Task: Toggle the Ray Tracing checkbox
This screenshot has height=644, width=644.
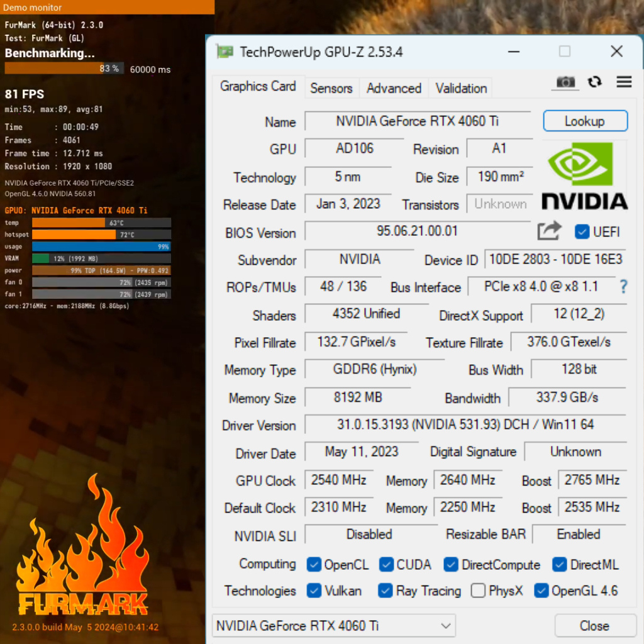Action: click(x=386, y=591)
